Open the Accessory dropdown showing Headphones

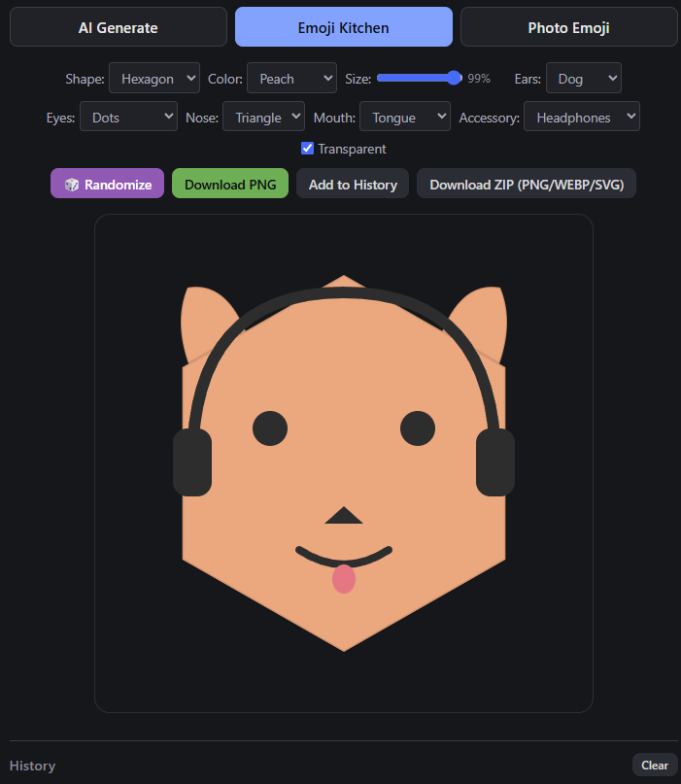[x=582, y=117]
